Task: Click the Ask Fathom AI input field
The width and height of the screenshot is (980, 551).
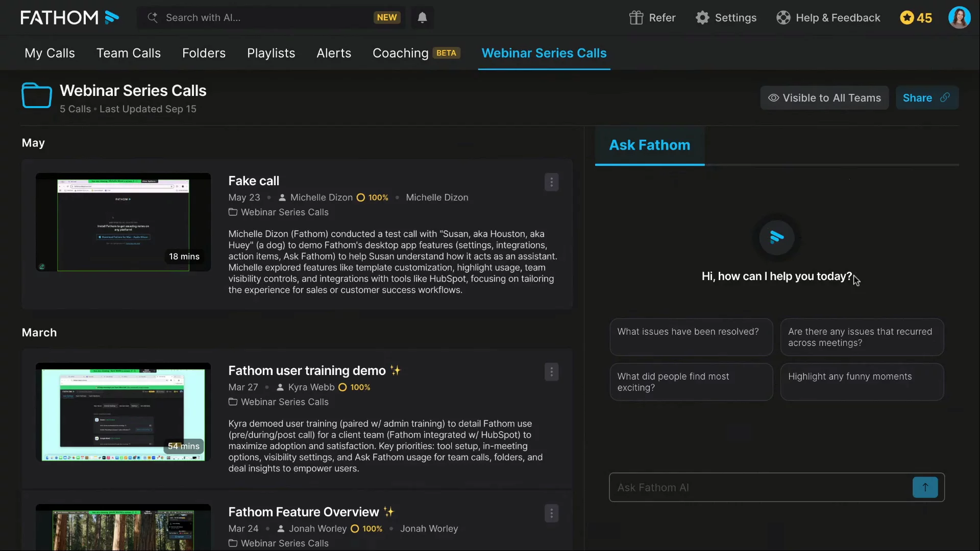Action: click(x=761, y=488)
